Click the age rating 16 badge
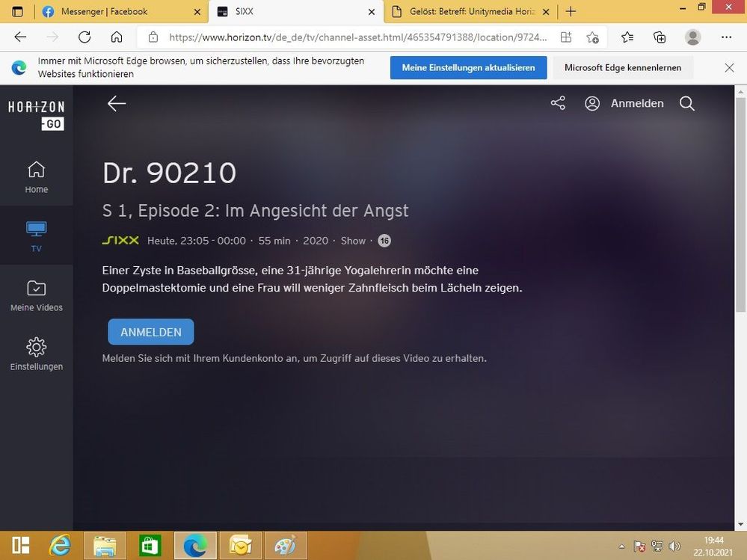The height and width of the screenshot is (560, 747). (x=384, y=241)
